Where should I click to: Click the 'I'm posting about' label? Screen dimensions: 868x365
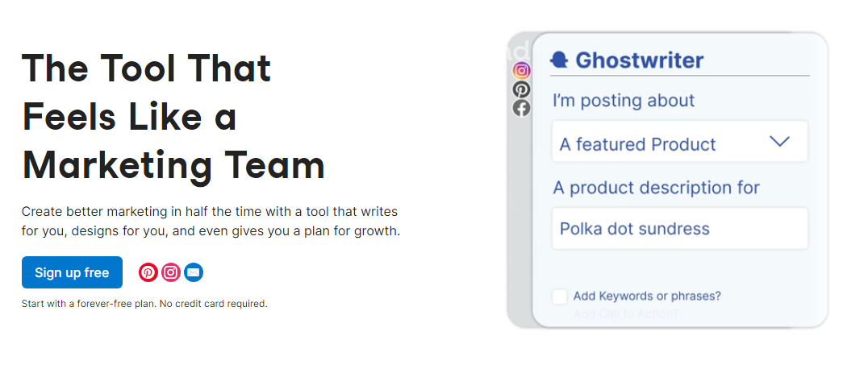(624, 101)
